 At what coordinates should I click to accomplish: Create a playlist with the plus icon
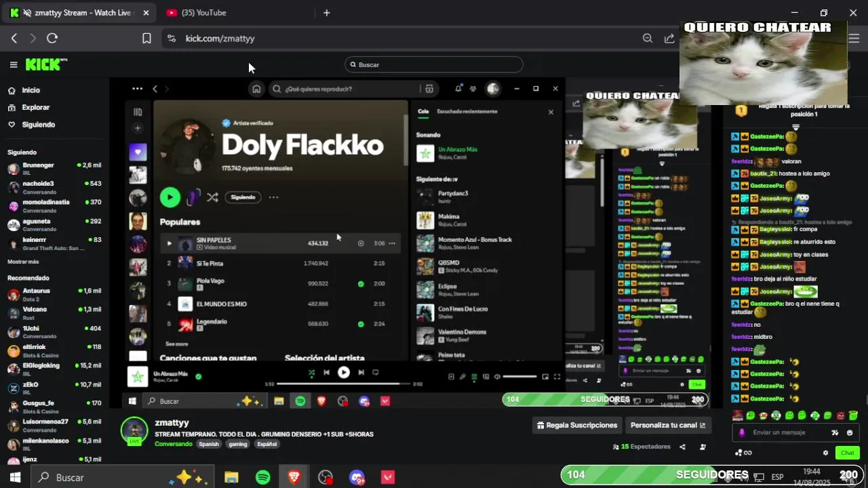tap(138, 128)
